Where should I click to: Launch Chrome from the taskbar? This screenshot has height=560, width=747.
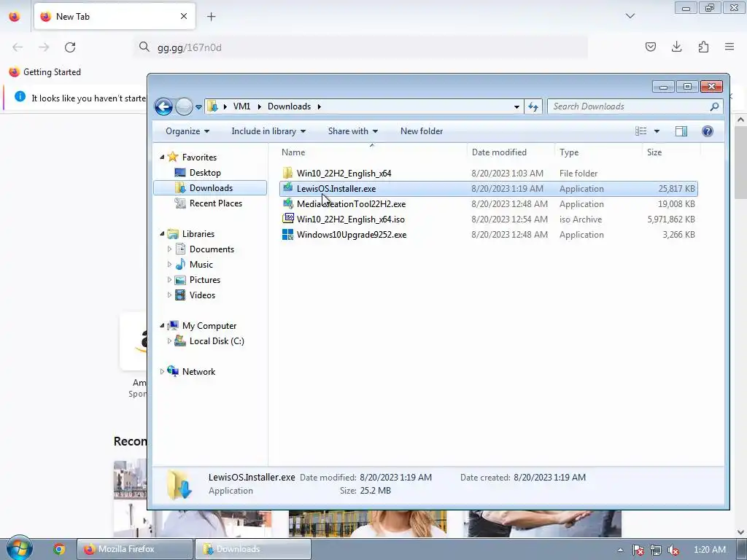point(59,549)
